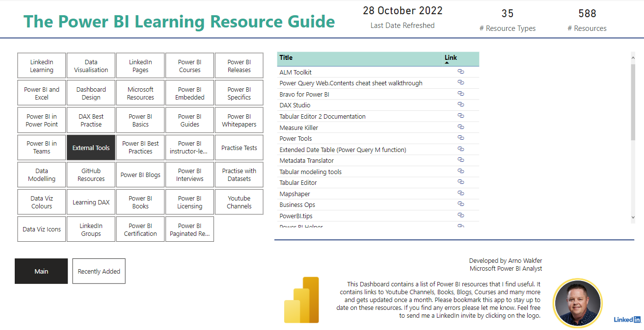Viewport: 644px width, 330px height.
Task: Open Bravo for Power BI link icon
Action: click(460, 94)
